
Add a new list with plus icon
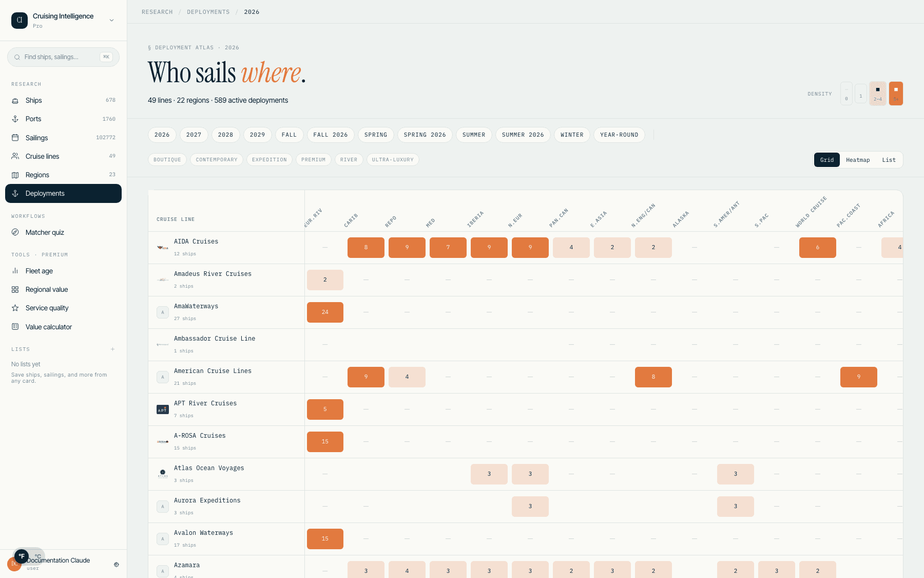112,349
